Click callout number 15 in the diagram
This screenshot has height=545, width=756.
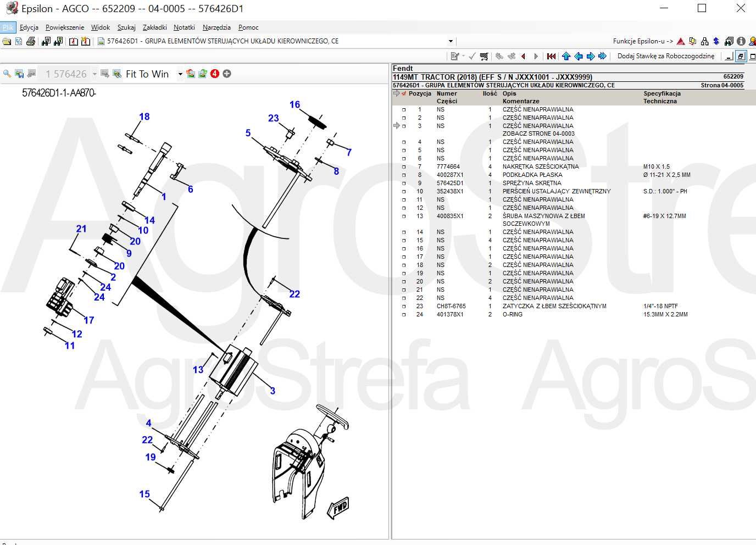coord(144,494)
